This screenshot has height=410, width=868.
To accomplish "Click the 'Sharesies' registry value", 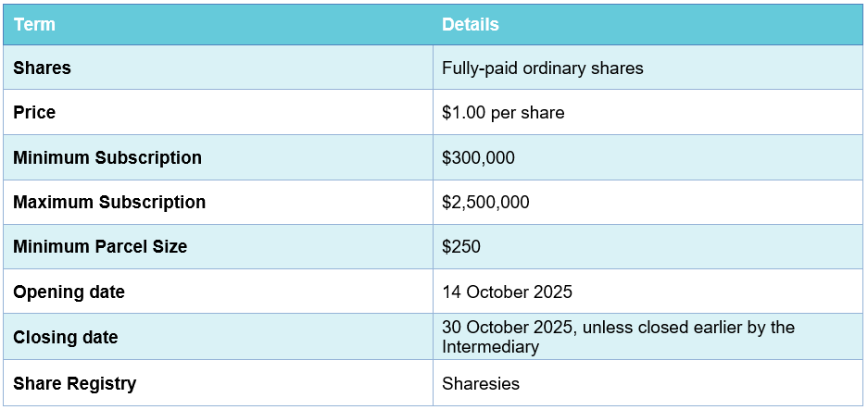I will point(481,383).
